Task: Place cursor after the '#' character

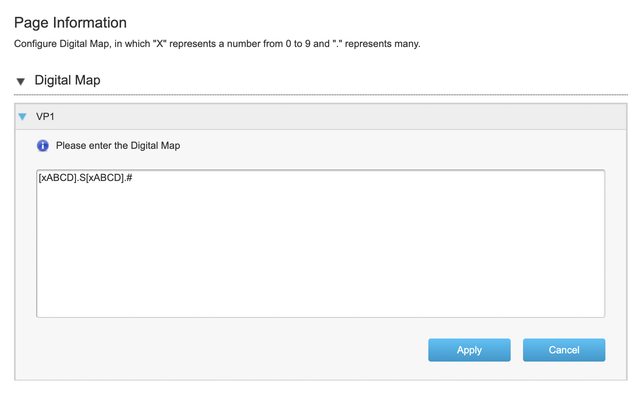Action: click(x=135, y=180)
